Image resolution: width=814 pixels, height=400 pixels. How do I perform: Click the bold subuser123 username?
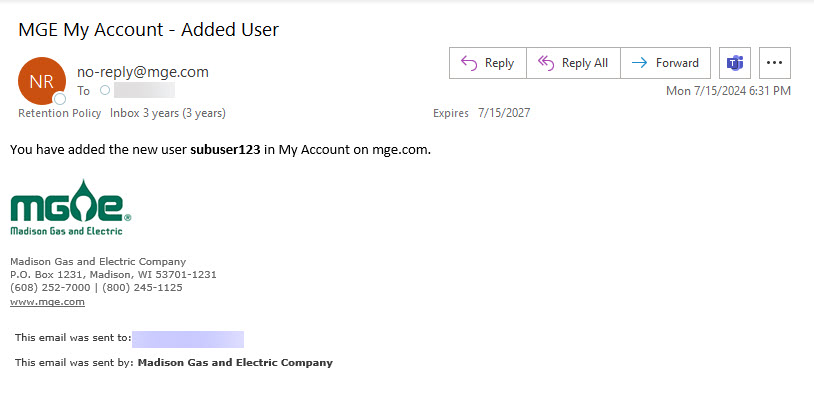225,150
